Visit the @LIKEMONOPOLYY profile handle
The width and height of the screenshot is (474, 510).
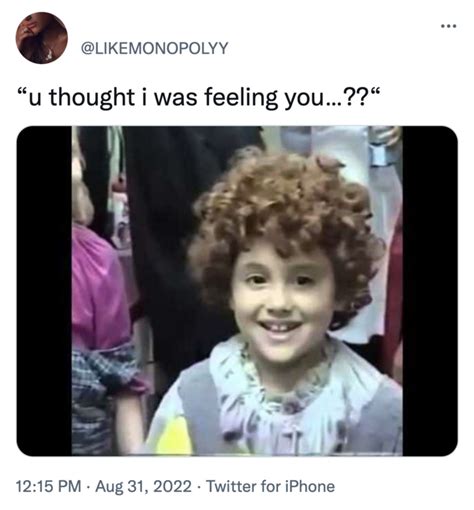(155, 48)
